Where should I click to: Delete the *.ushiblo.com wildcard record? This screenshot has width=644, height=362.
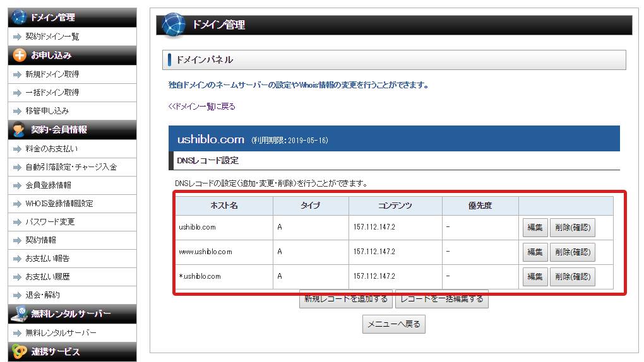573,277
